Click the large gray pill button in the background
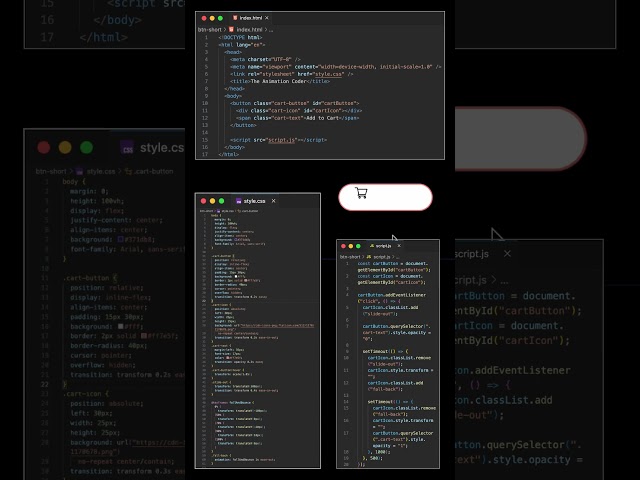Viewport: 640px width, 480px height. click(x=520, y=139)
